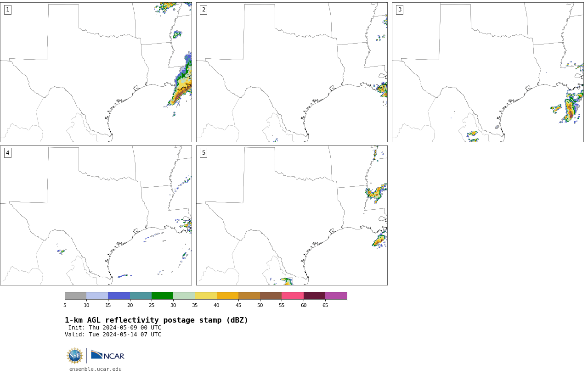Select the light lavender 10-15 dBZ swatch
The height and width of the screenshot is (374, 588).
coord(97,296)
